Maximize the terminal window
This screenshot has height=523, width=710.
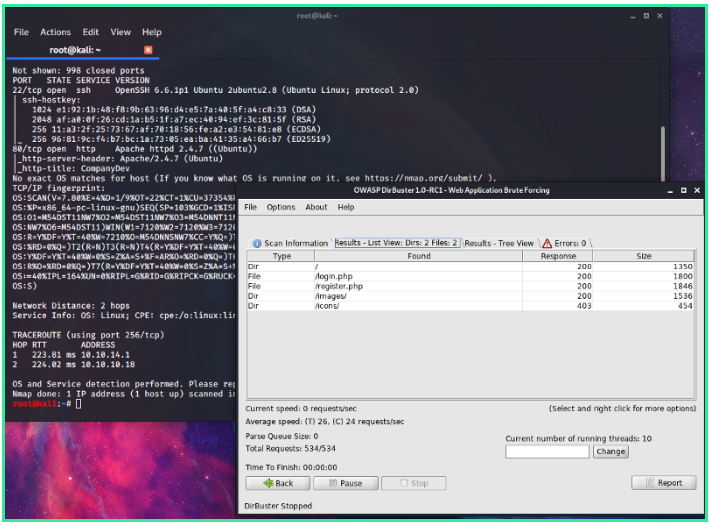coord(646,16)
